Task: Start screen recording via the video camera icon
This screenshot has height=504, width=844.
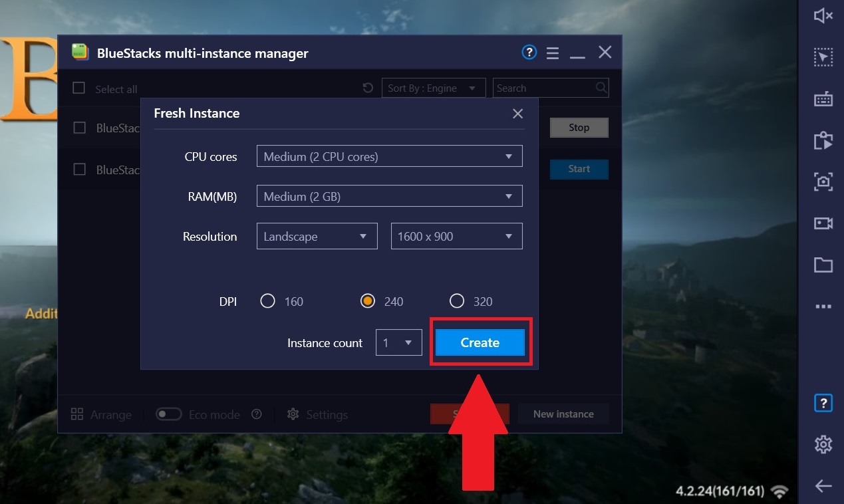Action: (x=823, y=223)
